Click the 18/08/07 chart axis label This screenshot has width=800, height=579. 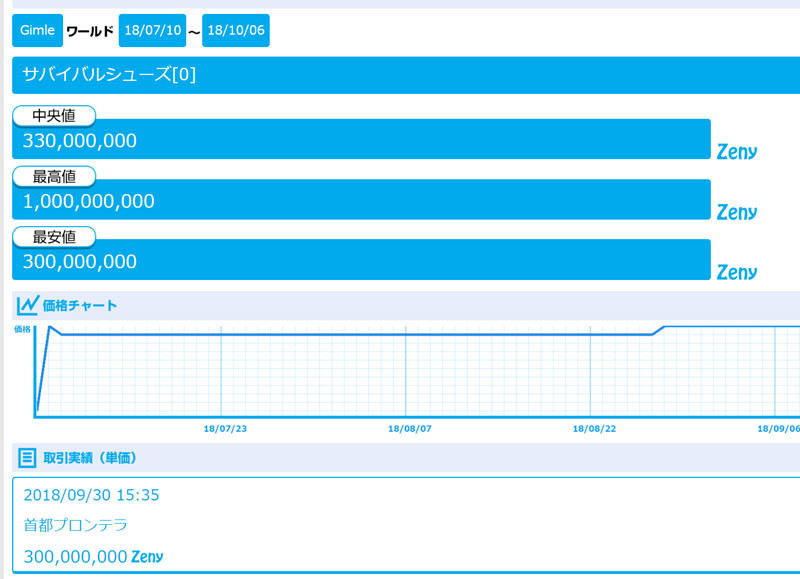(410, 429)
